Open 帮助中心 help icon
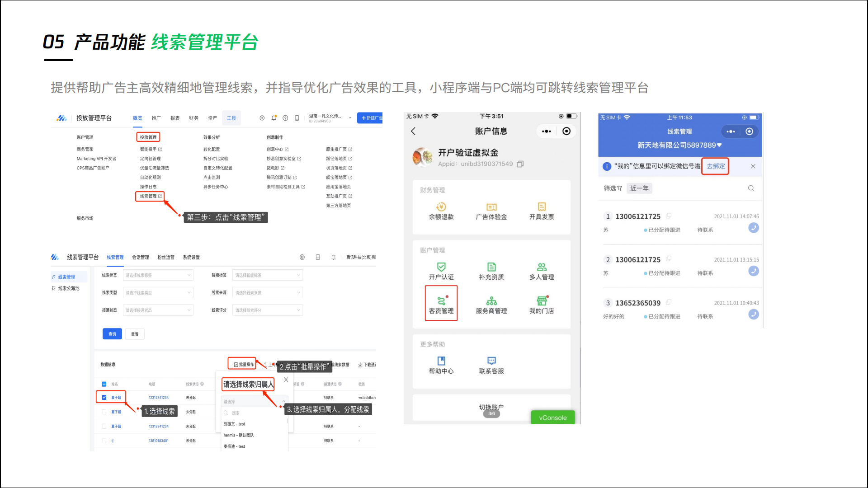This screenshot has width=868, height=488. (441, 361)
